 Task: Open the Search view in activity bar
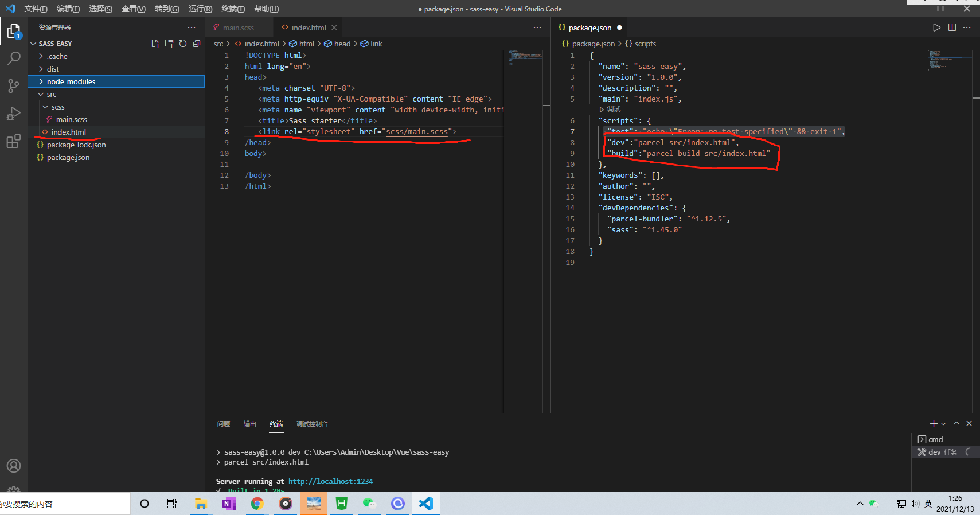coord(14,58)
